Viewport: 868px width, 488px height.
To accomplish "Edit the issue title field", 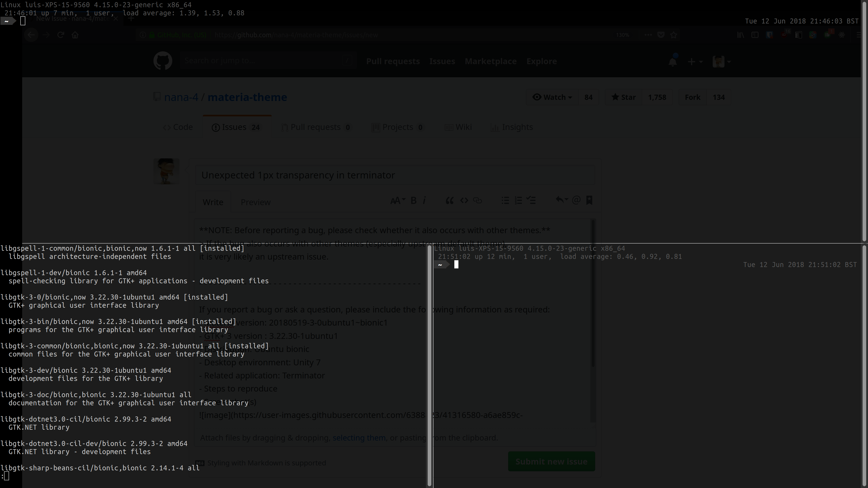I will pyautogui.click(x=395, y=175).
